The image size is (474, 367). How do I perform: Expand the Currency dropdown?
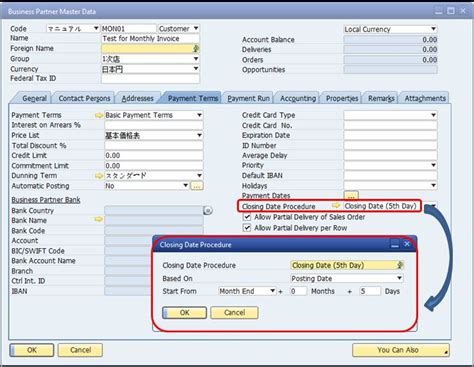(196, 69)
